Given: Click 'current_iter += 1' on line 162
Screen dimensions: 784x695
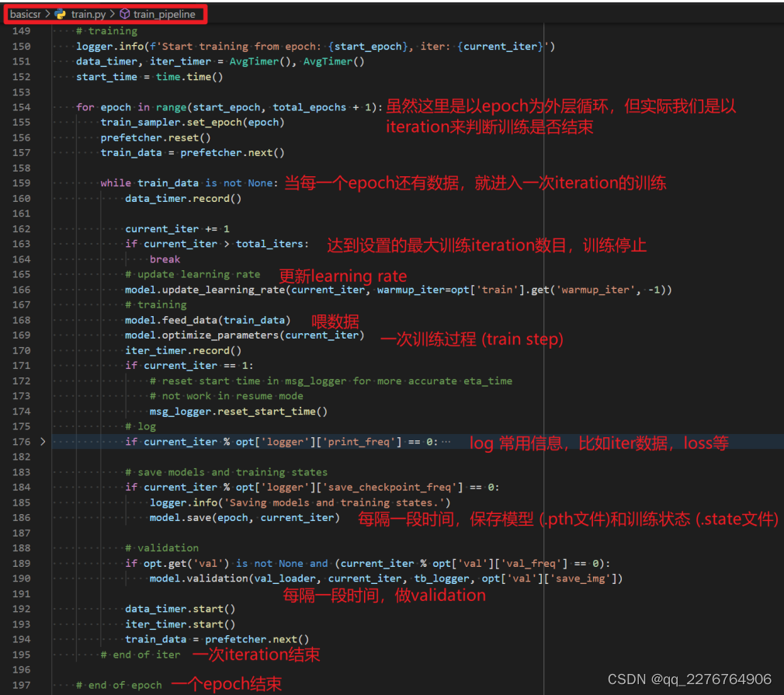Looking at the screenshot, I should point(177,229).
